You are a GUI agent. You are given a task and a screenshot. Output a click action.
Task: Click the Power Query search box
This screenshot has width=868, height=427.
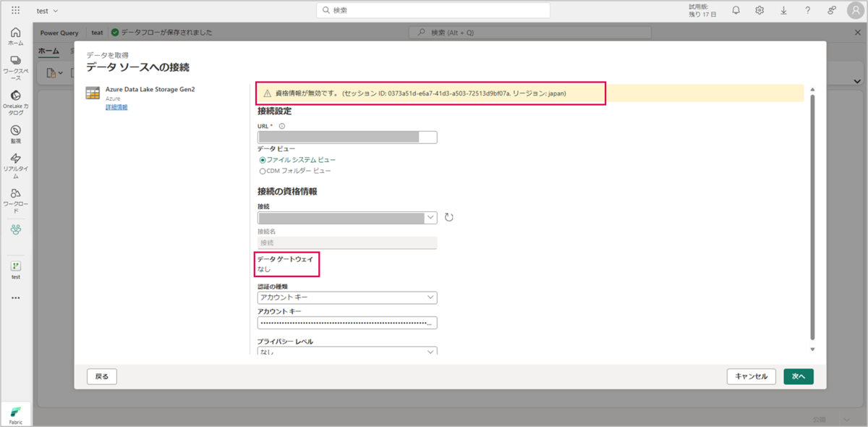click(529, 33)
